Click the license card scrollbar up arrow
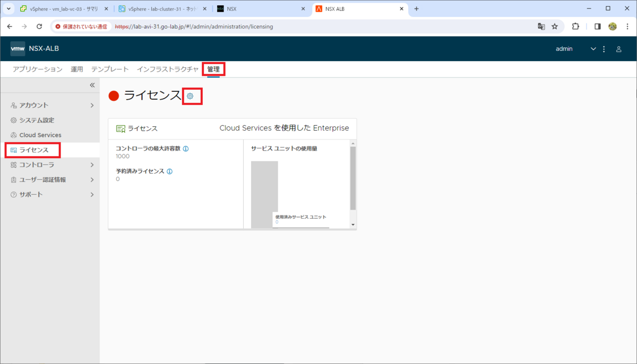The height and width of the screenshot is (364, 637). click(x=353, y=143)
